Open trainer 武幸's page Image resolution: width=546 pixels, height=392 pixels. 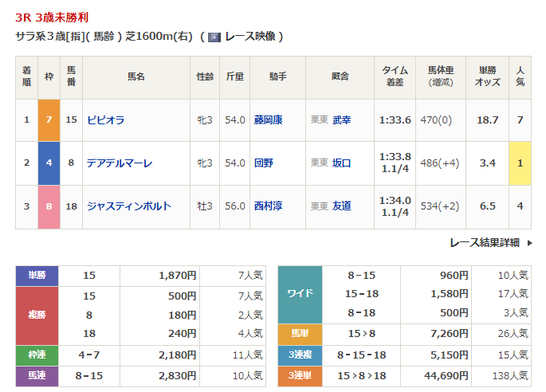tap(341, 120)
